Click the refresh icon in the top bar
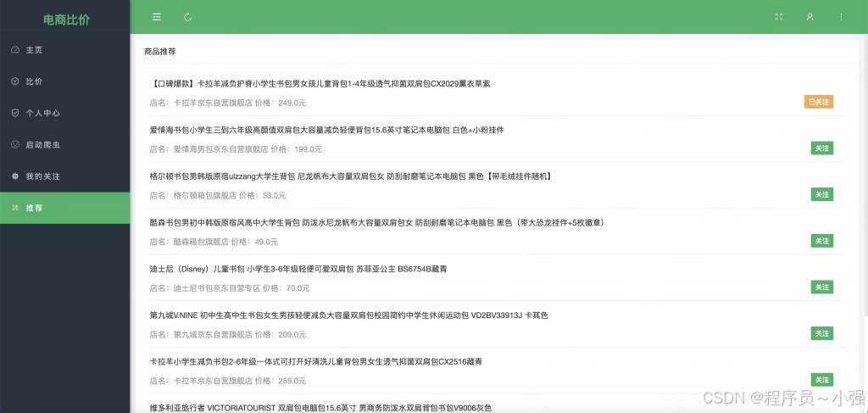 187,17
